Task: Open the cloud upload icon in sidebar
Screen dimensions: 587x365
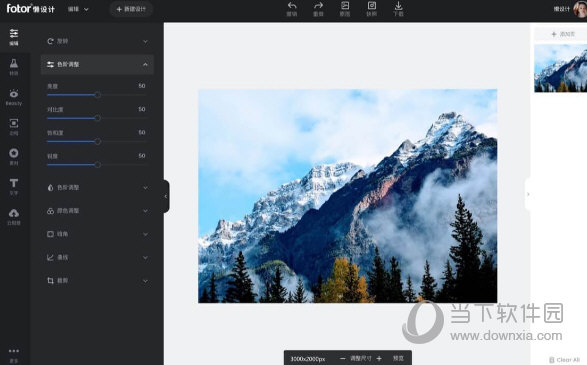Action: tap(14, 213)
